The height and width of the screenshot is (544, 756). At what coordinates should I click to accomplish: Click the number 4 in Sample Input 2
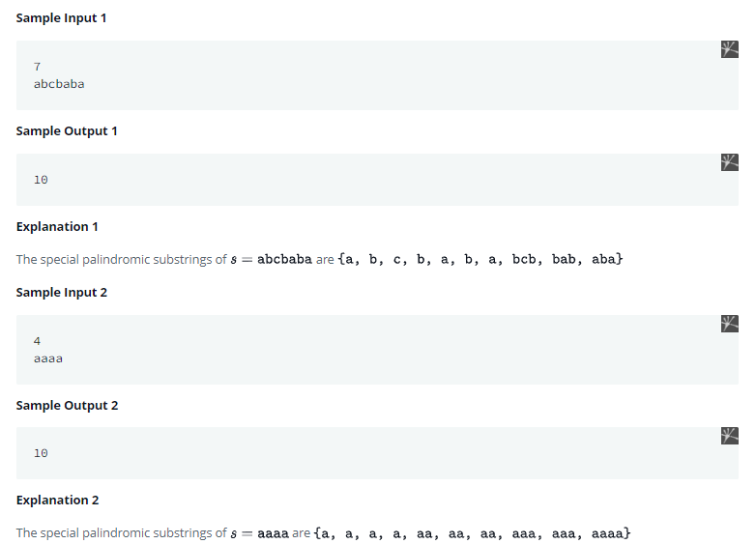(37, 341)
